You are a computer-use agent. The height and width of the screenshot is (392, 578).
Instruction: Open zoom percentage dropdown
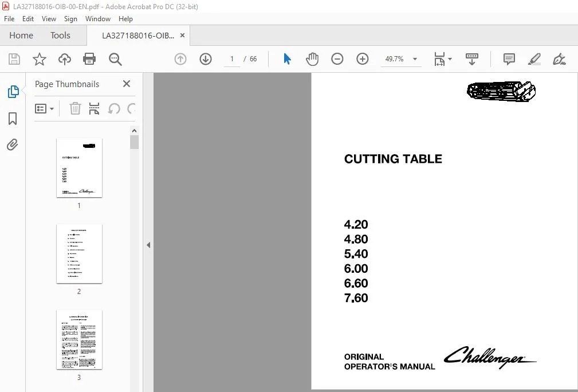click(415, 59)
